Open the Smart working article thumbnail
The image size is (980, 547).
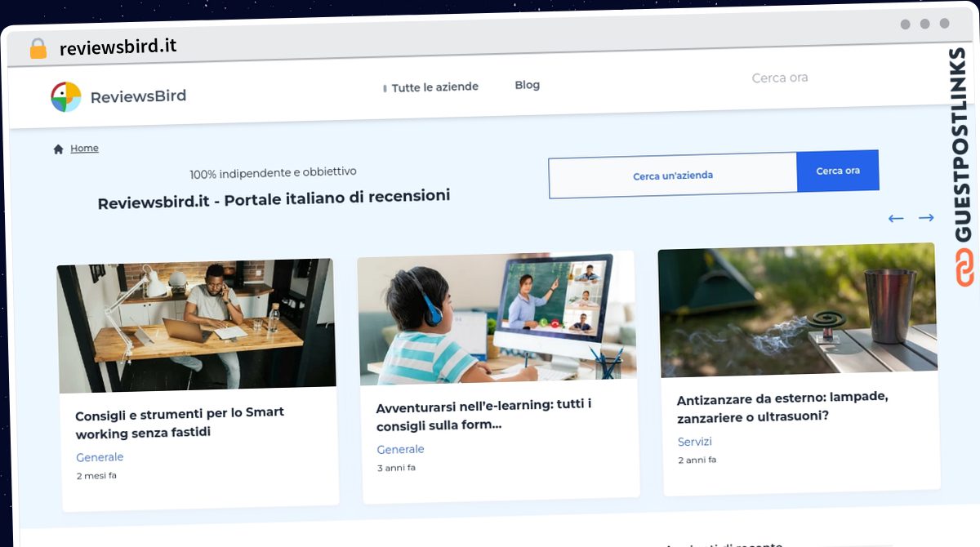(196, 327)
